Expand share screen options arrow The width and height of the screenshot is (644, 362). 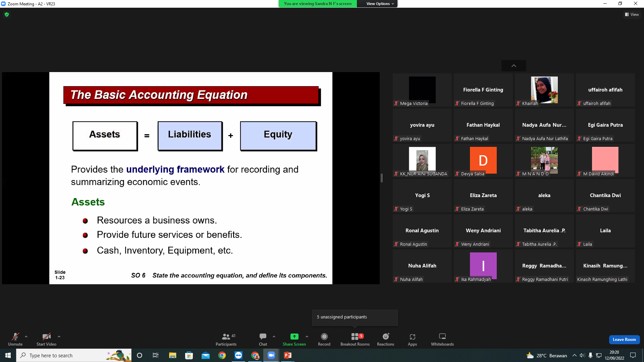pos(307,337)
